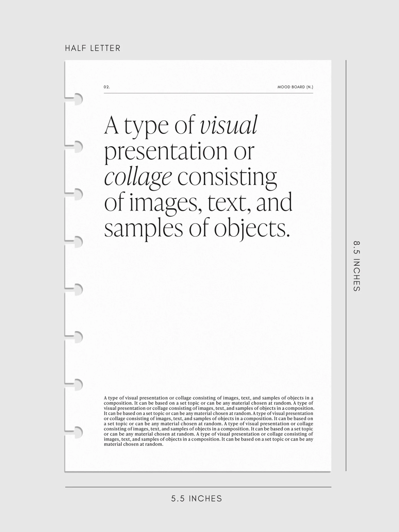Select the word "presentation" in the large headline
Viewport: 399px width, 532px height.
point(166,152)
